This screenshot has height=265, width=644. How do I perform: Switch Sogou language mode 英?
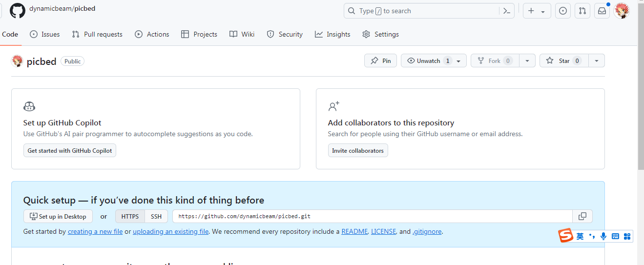tap(580, 236)
